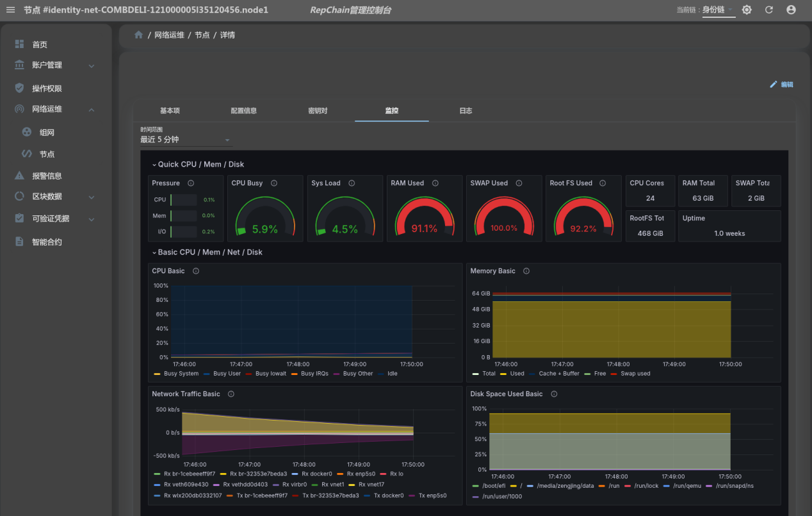Click info icon next to RAM Used
The height and width of the screenshot is (516, 812).
435,183
